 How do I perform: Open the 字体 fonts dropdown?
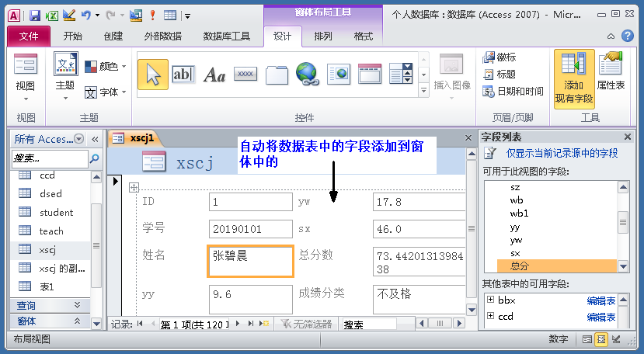pos(124,92)
